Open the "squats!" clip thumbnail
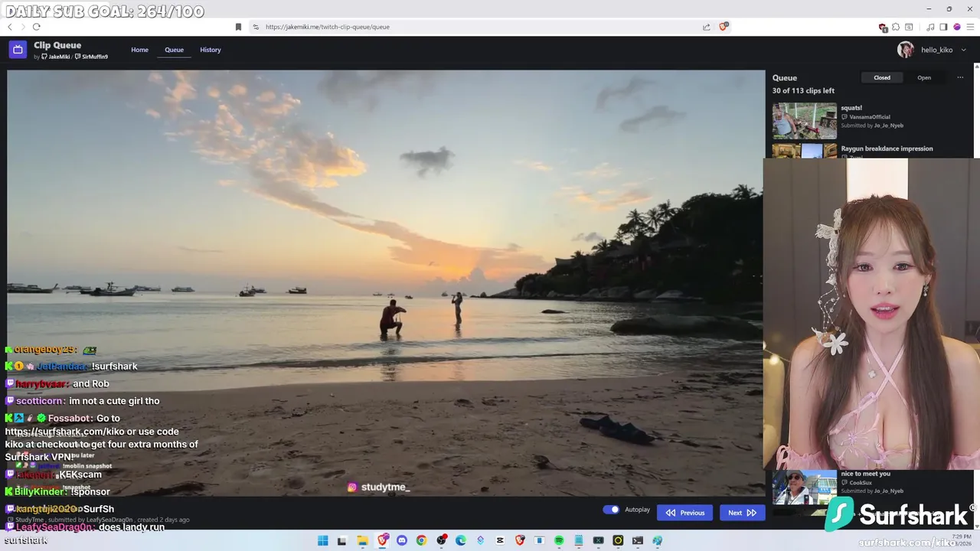The image size is (980, 551). tap(804, 121)
